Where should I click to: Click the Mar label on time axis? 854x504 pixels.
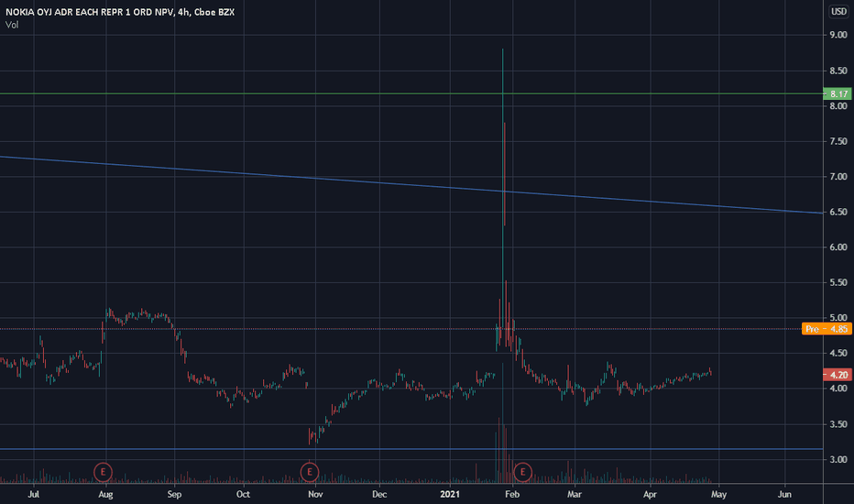click(574, 494)
